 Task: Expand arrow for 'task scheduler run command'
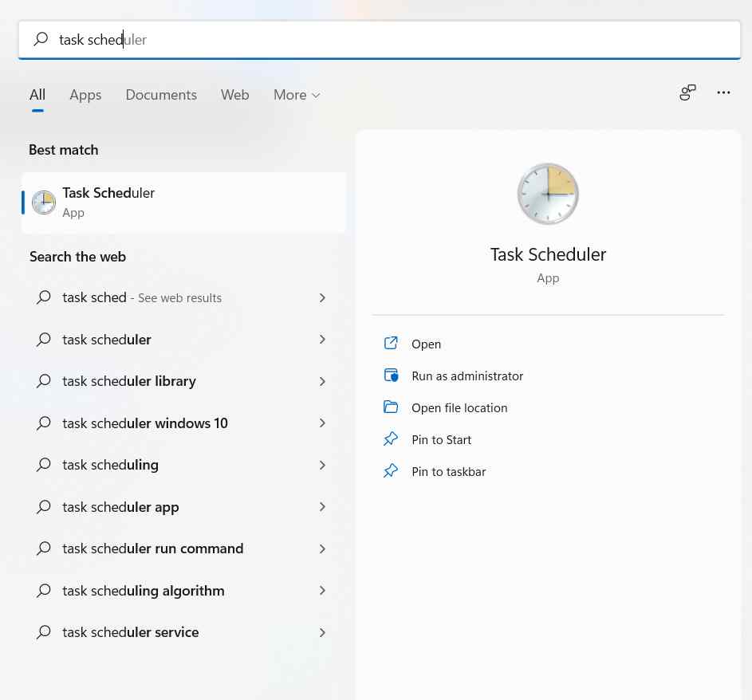[322, 549]
